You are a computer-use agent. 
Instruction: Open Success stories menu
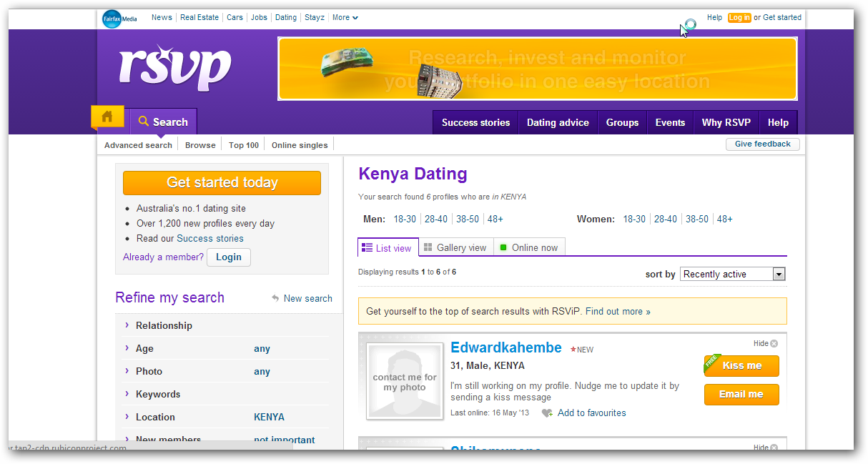475,122
